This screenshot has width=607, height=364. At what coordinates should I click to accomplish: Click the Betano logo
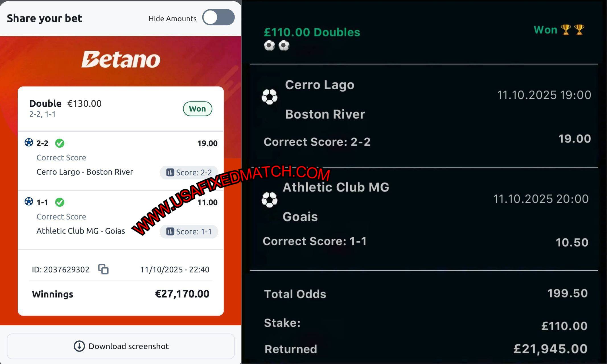click(x=121, y=59)
